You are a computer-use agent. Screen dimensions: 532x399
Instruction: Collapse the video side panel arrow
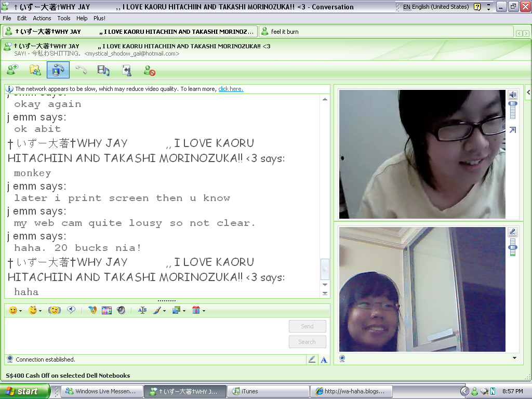[528, 92]
